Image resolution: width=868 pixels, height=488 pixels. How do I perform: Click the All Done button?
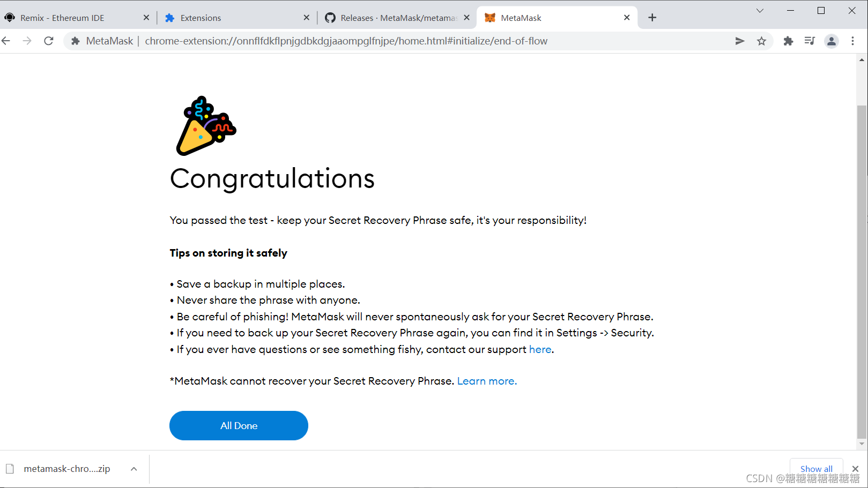239,426
